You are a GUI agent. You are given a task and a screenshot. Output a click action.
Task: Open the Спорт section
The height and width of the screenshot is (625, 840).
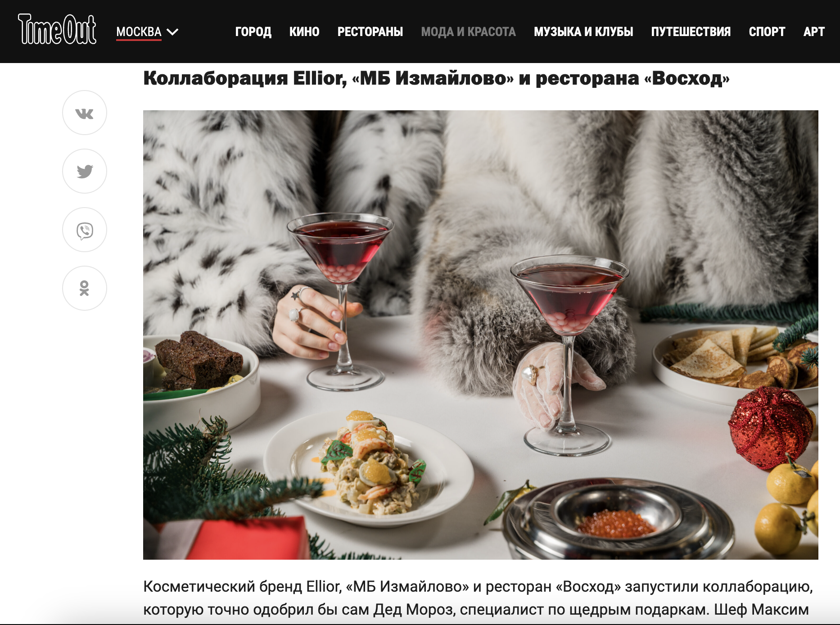coord(767,32)
